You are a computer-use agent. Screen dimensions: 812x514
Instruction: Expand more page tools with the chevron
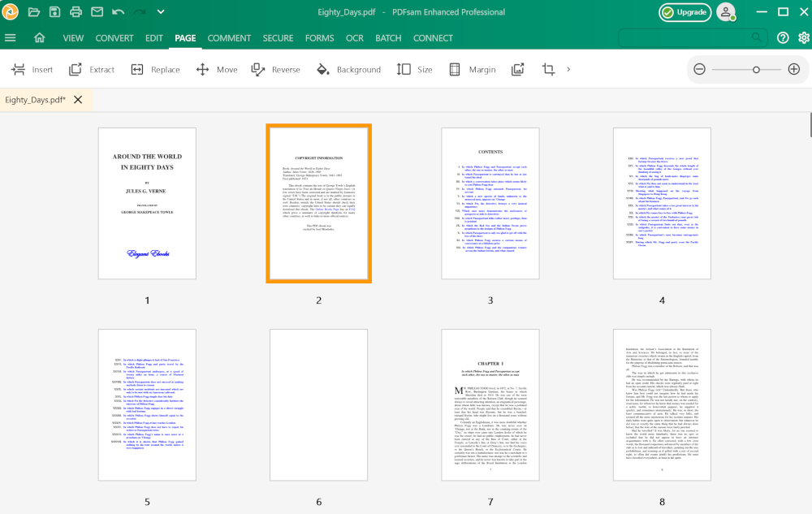pyautogui.click(x=568, y=69)
